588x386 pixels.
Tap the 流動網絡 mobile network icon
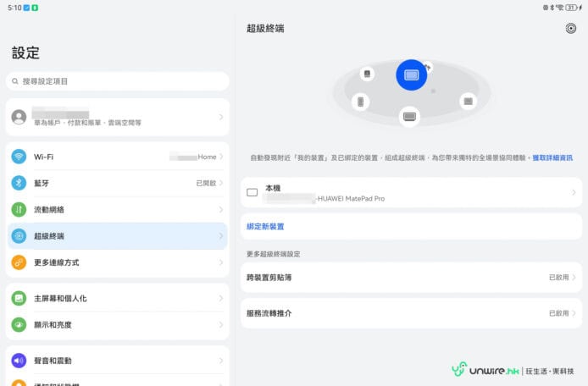click(19, 209)
